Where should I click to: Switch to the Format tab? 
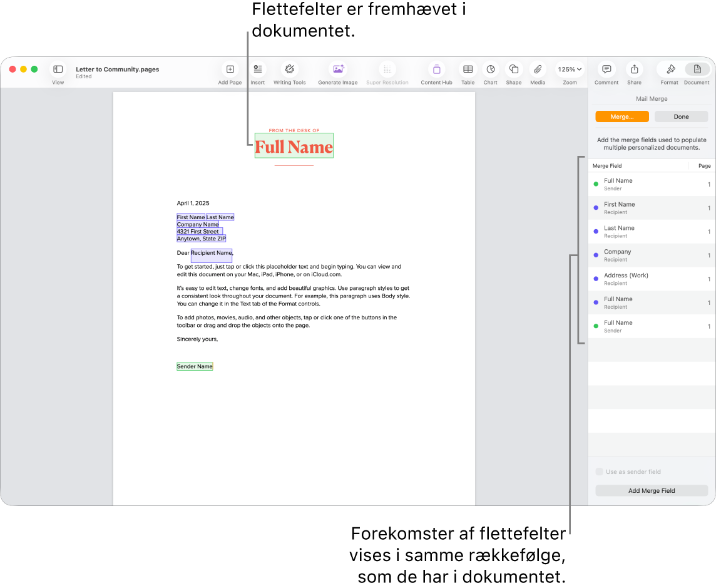pyautogui.click(x=669, y=69)
